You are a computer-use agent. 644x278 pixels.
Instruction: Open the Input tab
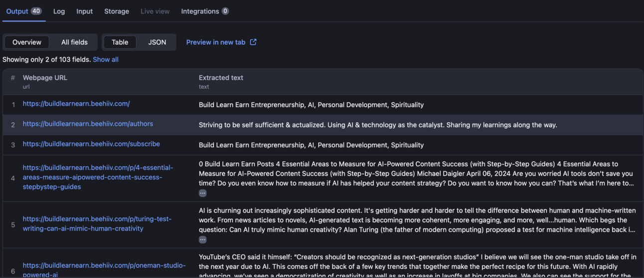tap(84, 11)
